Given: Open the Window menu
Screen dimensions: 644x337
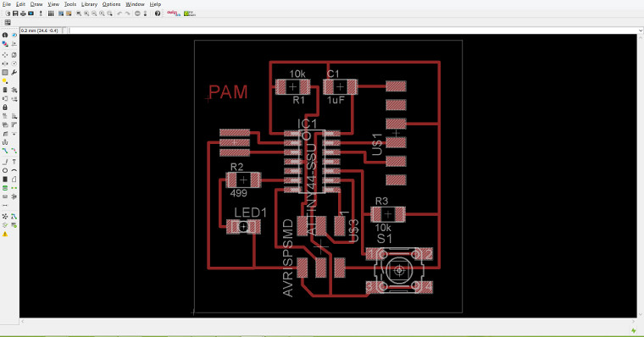Looking at the screenshot, I should [135, 4].
